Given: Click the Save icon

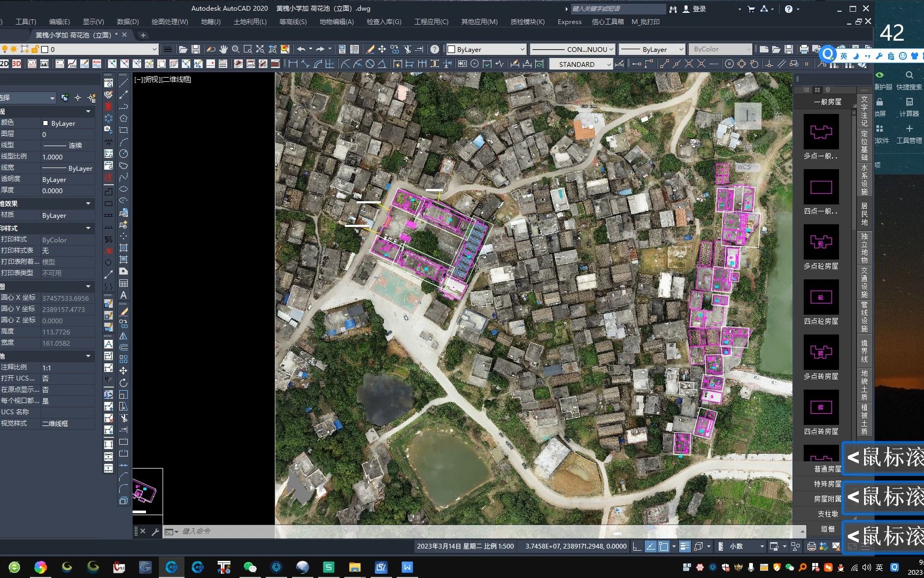Looking at the screenshot, I should 196,49.
